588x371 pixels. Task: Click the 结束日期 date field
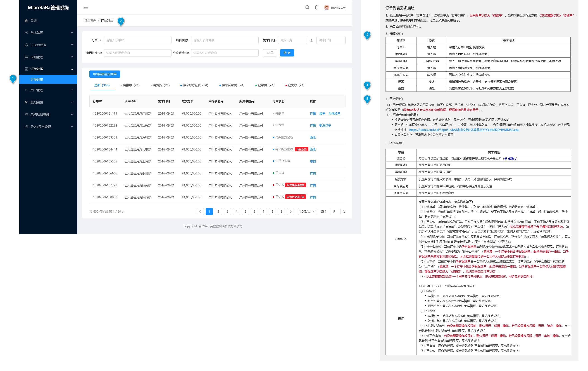point(331,40)
